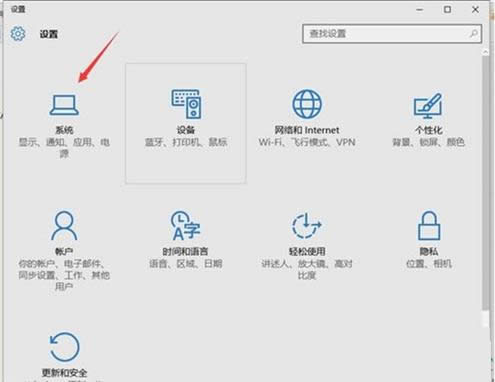Click the settings gear icon in header
Screen dimensions: 495x382
tap(18, 34)
